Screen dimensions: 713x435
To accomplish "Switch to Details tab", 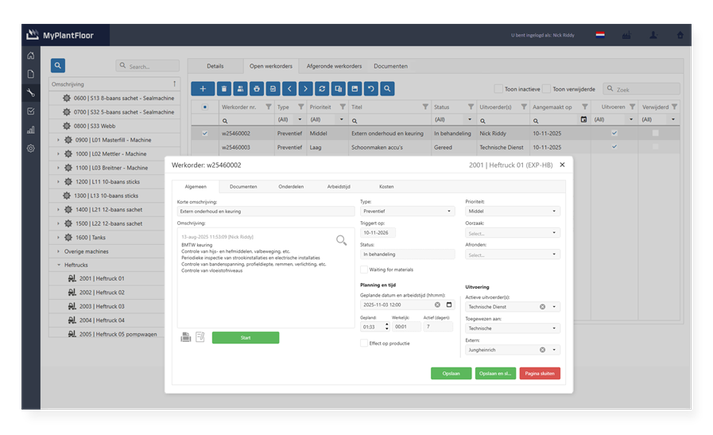I will (x=215, y=66).
